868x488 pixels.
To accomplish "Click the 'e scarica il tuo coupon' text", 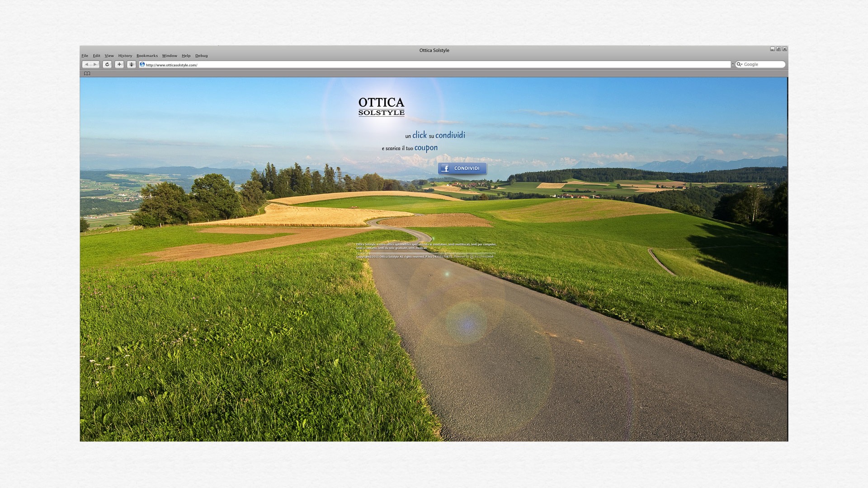I will tap(410, 148).
